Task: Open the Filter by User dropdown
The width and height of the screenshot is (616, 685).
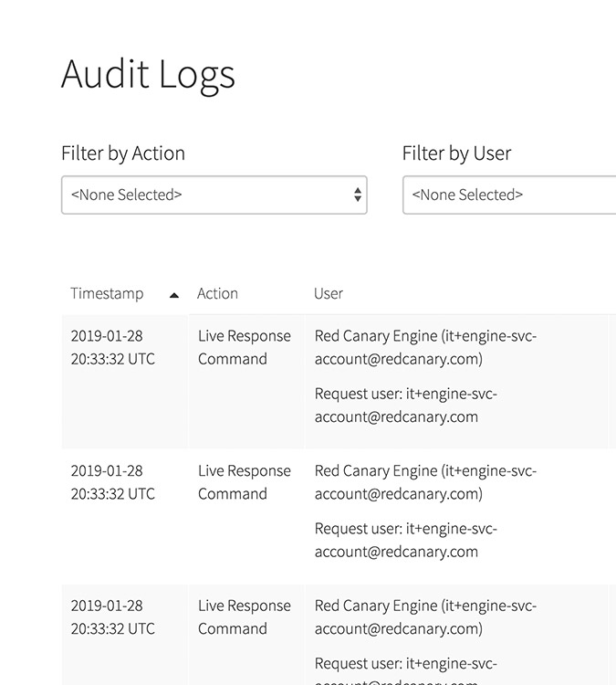Action: pos(507,195)
